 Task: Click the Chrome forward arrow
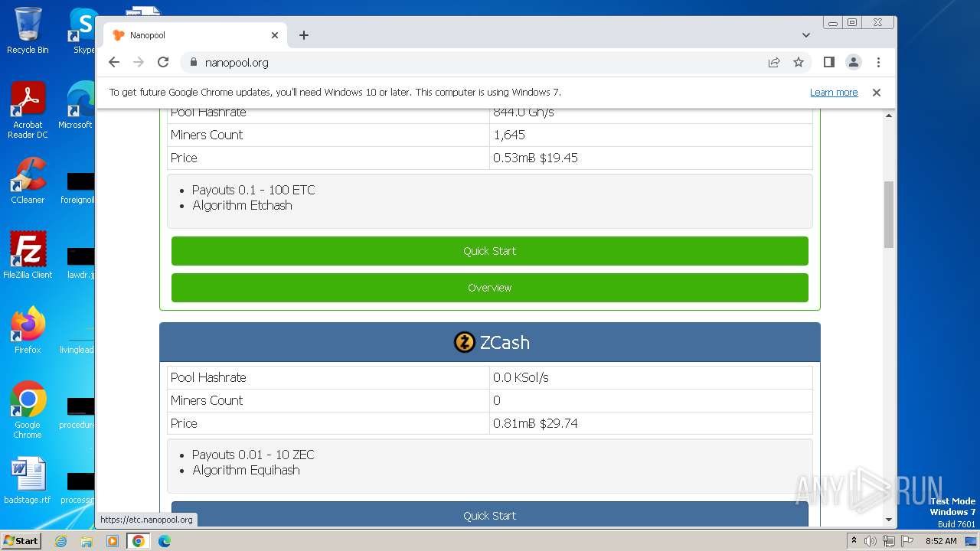pos(139,63)
